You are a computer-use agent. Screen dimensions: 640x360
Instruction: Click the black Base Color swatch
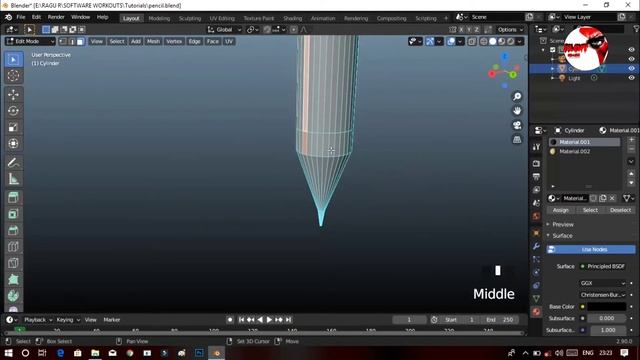coord(607,307)
